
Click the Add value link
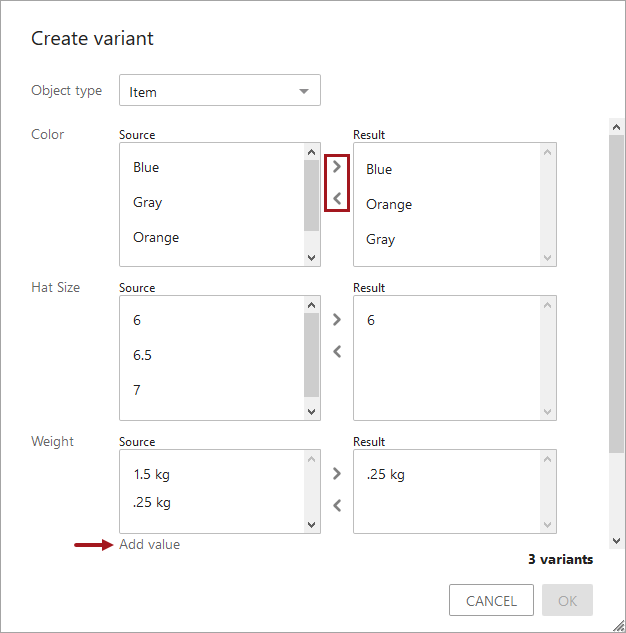point(150,544)
